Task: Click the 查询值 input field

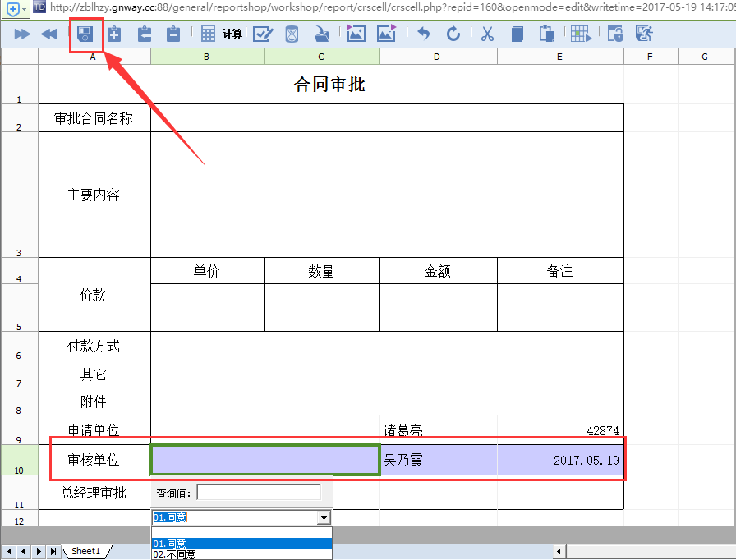Action: click(x=259, y=492)
